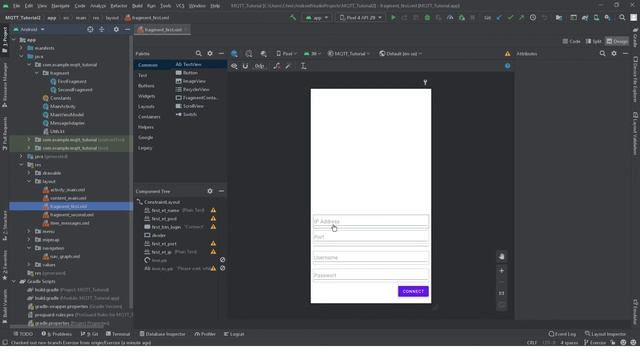Search attributes with Attributes panel magnifier
The width and height of the screenshot is (640, 360).
coord(602,53)
